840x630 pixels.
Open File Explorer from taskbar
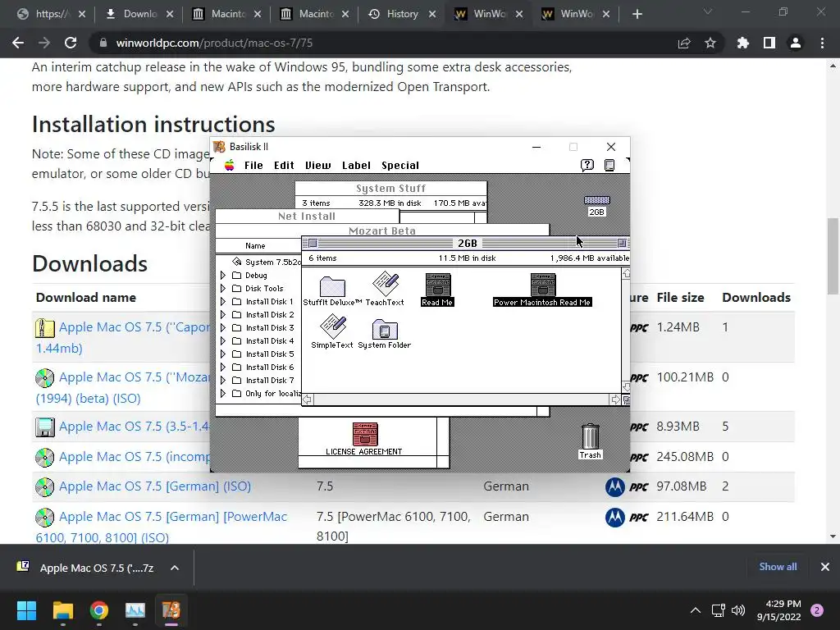tap(62, 610)
